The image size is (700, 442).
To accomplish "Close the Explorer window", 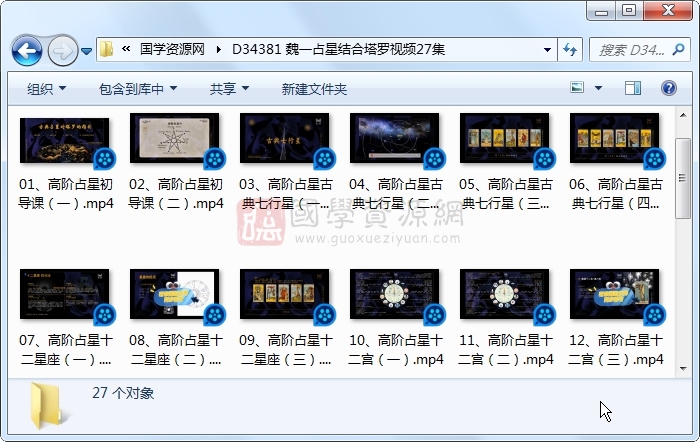I will [668, 11].
